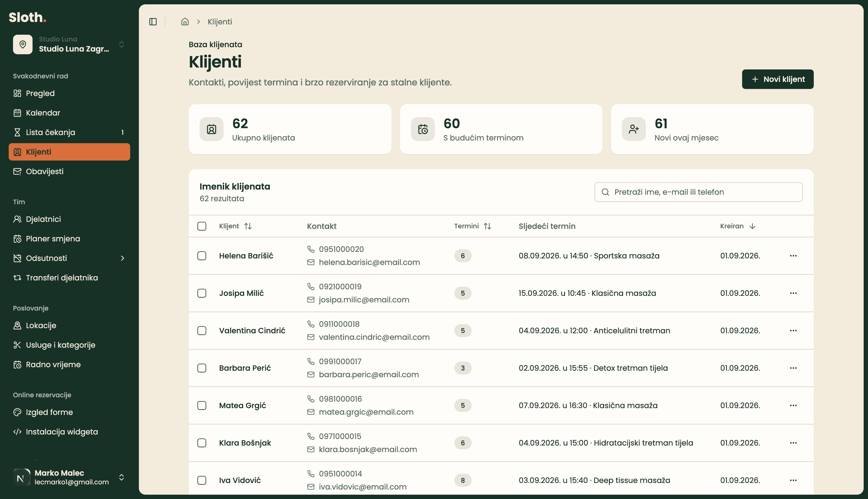Click the Ukupno klijenata card icon
Image resolution: width=868 pixels, height=499 pixels.
click(x=211, y=129)
